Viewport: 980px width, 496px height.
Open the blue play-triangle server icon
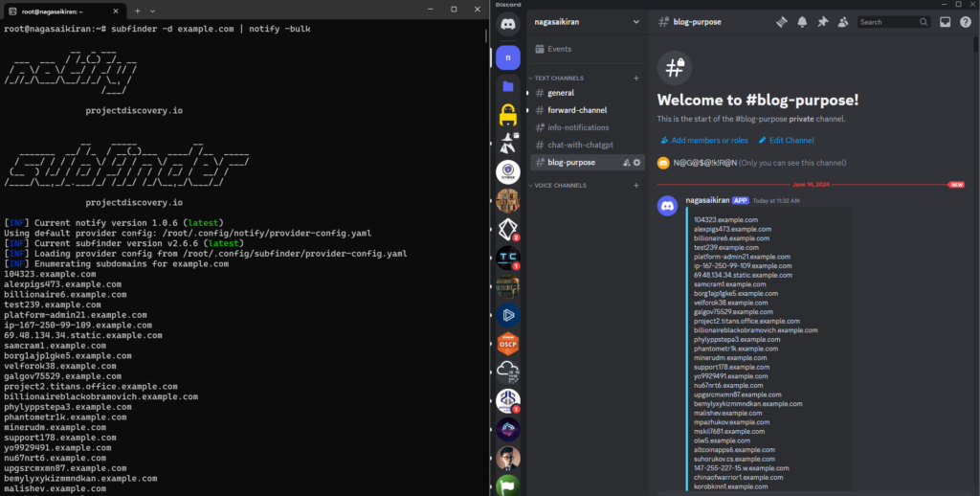click(507, 315)
